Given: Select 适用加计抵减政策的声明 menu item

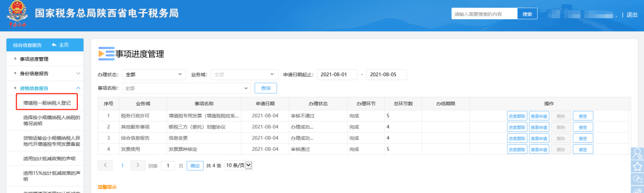Looking at the screenshot, I should [49, 158].
